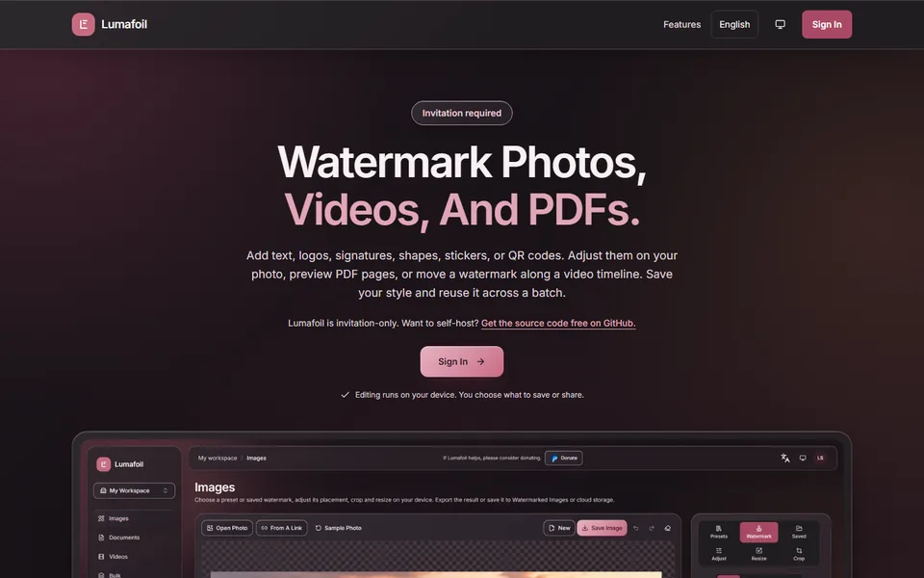
Task: Click the Sign In button with arrow in the hero
Action: 461,361
